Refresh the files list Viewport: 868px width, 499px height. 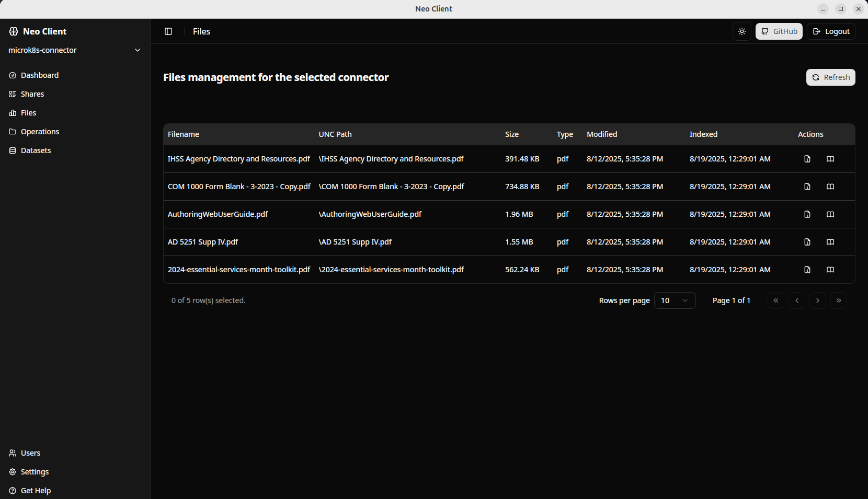click(830, 77)
